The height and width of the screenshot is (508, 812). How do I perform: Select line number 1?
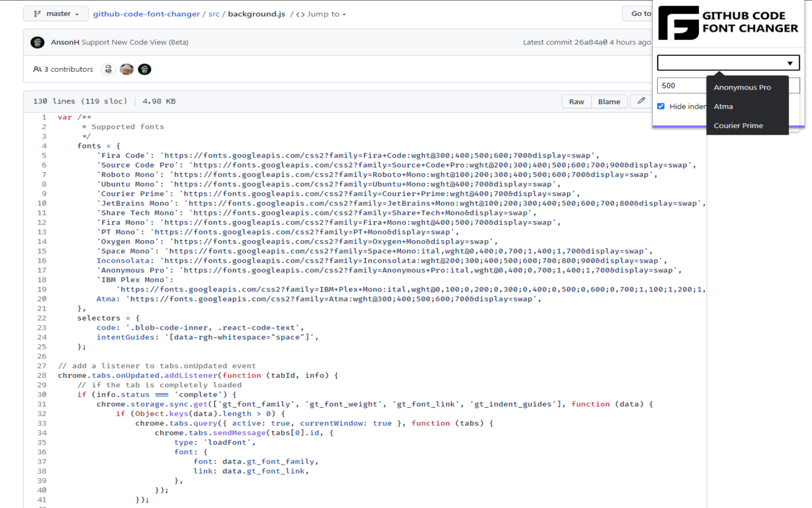pyautogui.click(x=44, y=117)
